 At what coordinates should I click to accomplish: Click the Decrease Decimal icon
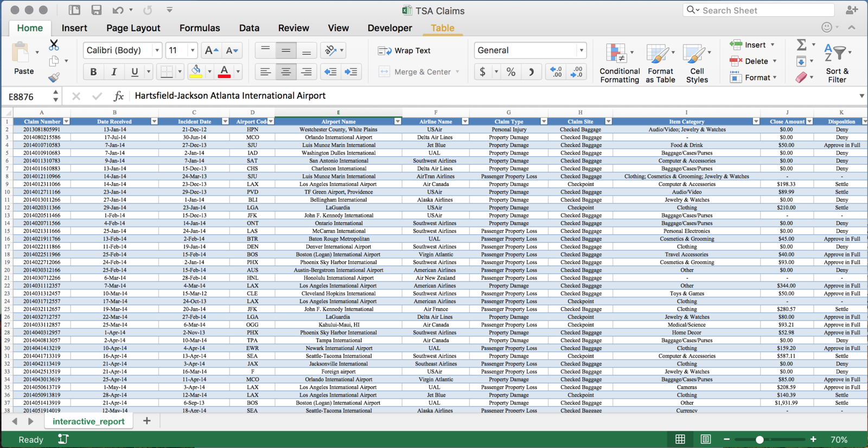[577, 72]
